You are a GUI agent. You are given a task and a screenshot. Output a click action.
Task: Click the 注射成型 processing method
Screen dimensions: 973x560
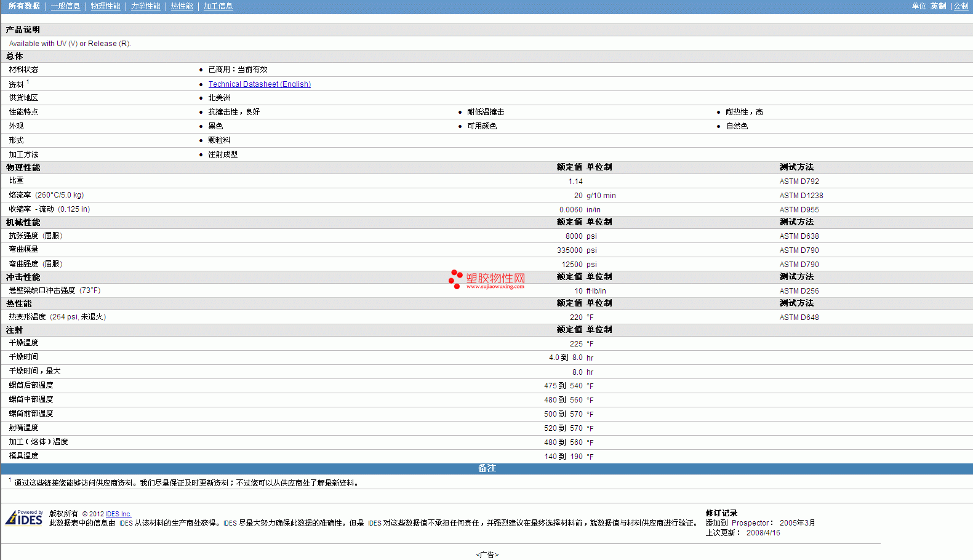[223, 154]
